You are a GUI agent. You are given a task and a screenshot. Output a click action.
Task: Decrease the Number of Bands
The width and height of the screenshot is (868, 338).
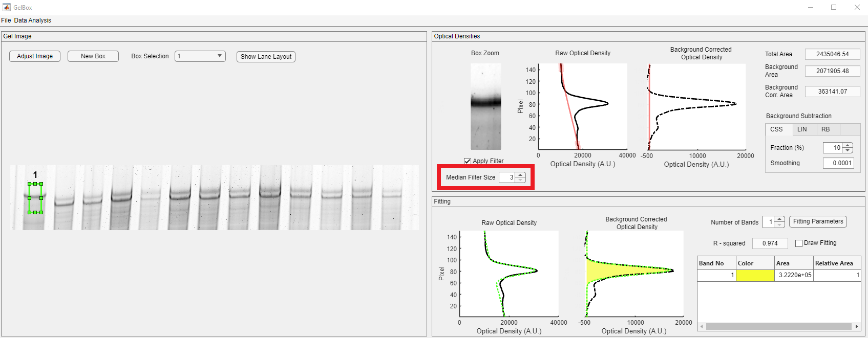pos(779,224)
